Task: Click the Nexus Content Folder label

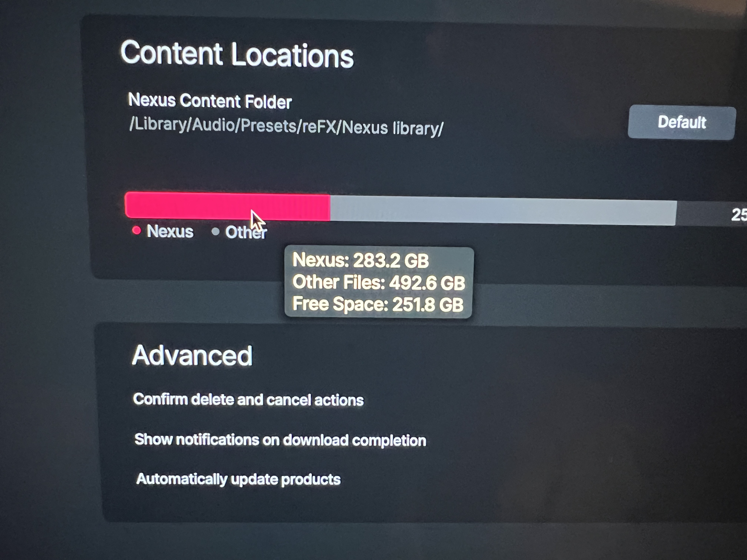Action: (x=210, y=101)
